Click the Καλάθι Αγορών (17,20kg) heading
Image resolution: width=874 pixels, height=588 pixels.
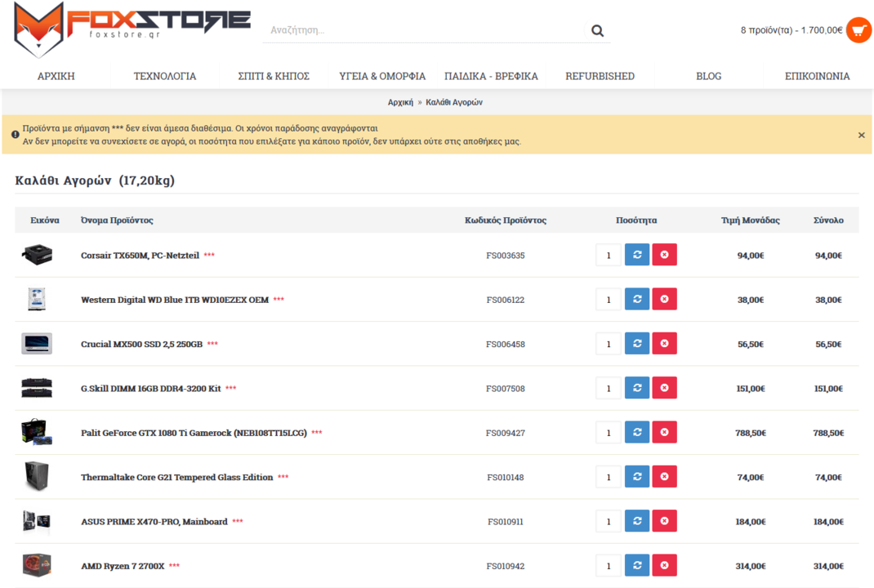click(x=95, y=180)
